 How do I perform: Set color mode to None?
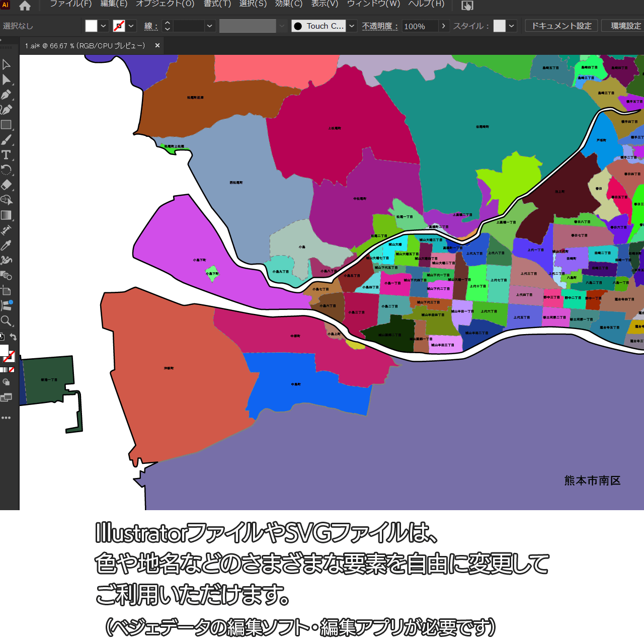click(x=12, y=370)
